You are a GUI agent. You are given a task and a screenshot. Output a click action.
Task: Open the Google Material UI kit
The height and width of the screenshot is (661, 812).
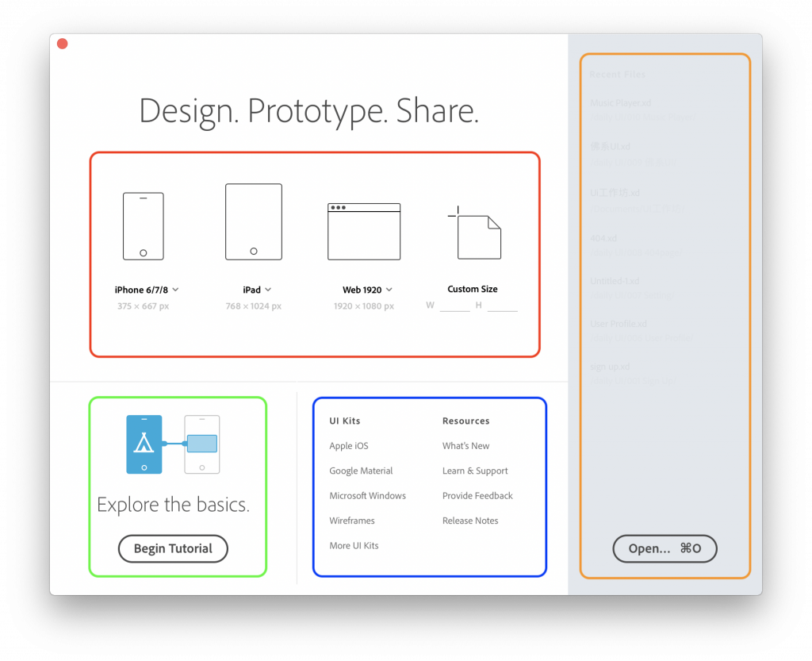(x=361, y=471)
